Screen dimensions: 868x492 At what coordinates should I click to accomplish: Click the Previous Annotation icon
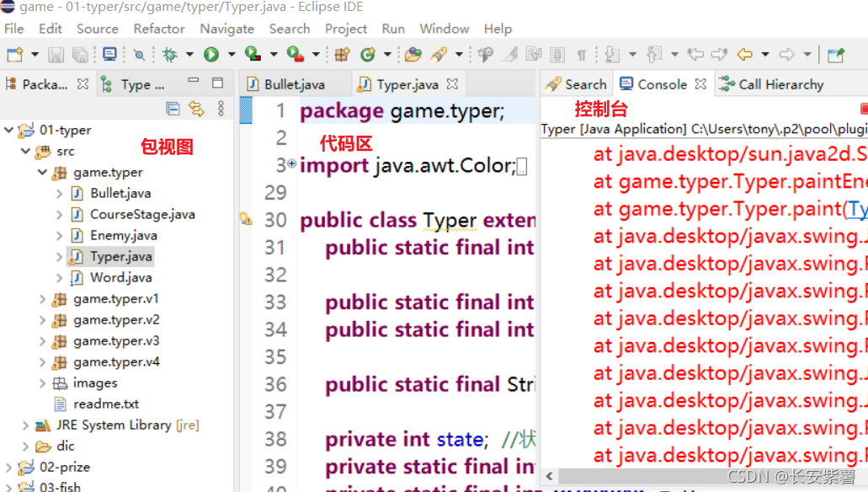654,54
